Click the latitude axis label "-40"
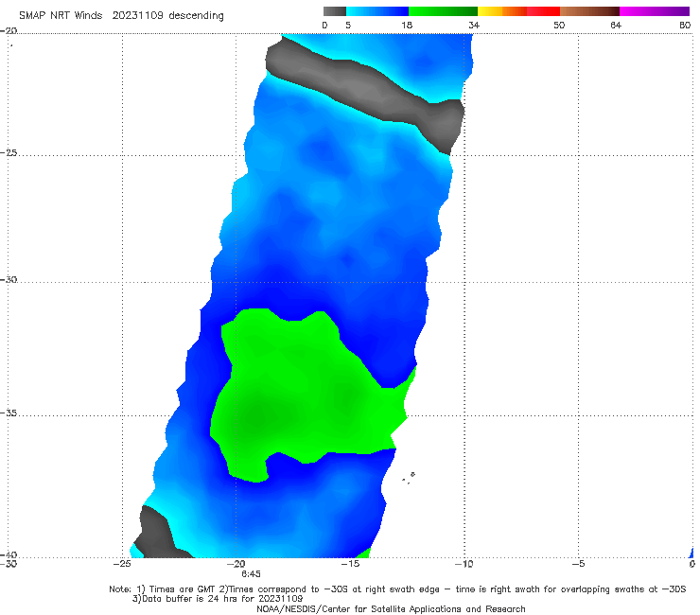Image resolution: width=700 pixels, height=615 pixels. (x=9, y=554)
